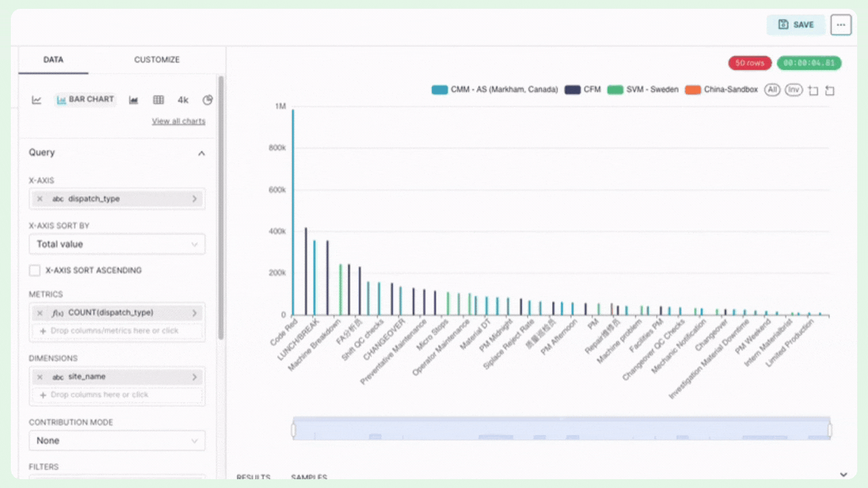
Task: Remove COUNT(dispatch_type) metric with x
Action: pyautogui.click(x=39, y=313)
